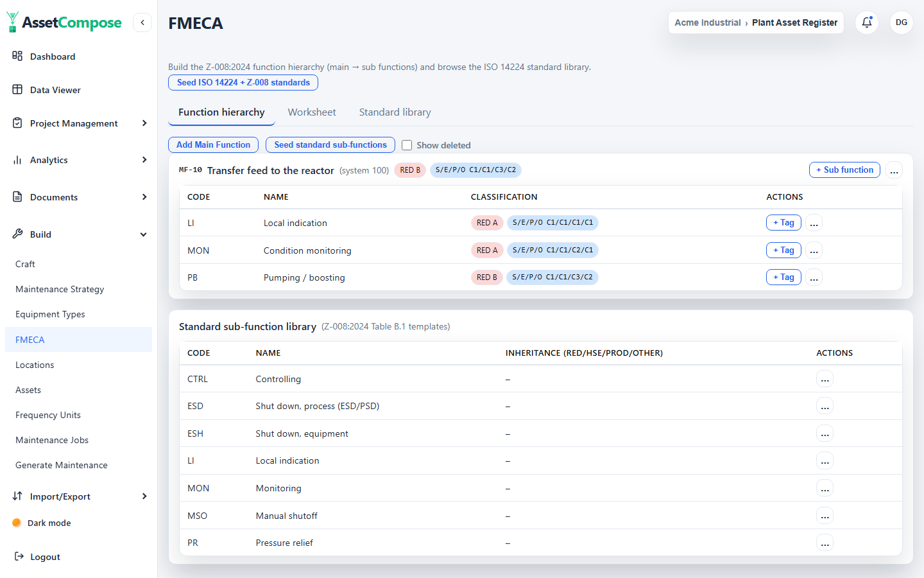
Task: Select FMECA in the sidebar
Action: pos(78,339)
